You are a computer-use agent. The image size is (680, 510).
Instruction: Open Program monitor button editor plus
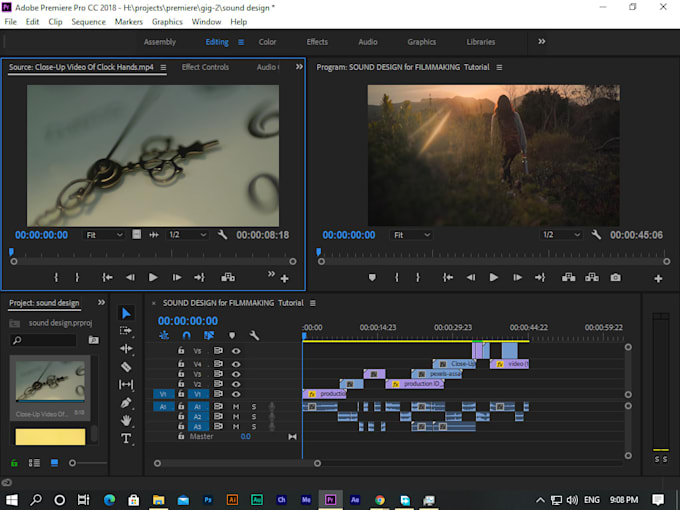658,279
